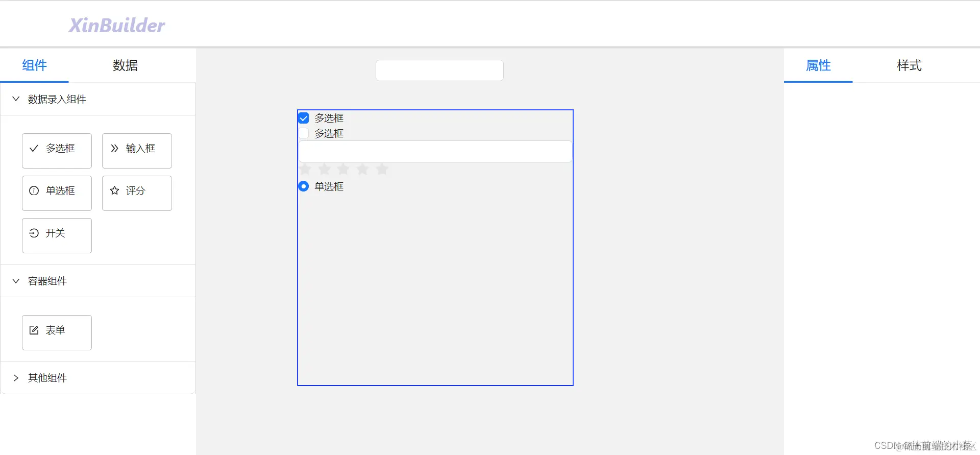Open the 样式 tab

pyautogui.click(x=909, y=65)
